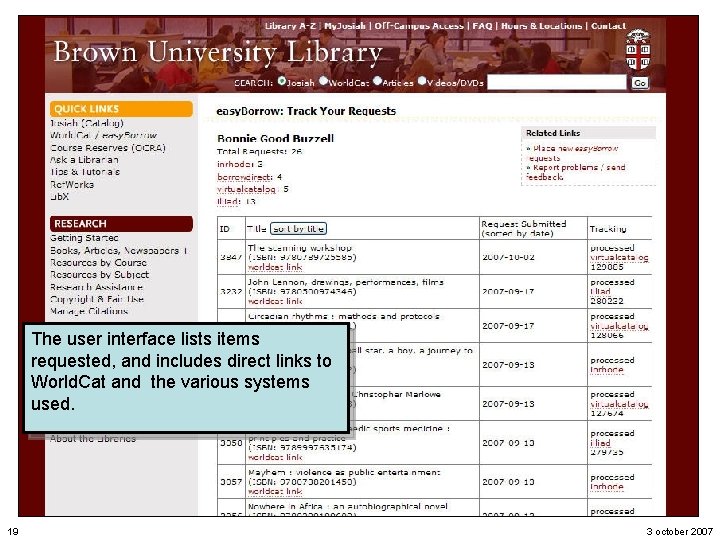This screenshot has width=720, height=540.
Task: Click inrhode tracking link for Mayhem
Action: tap(607, 487)
